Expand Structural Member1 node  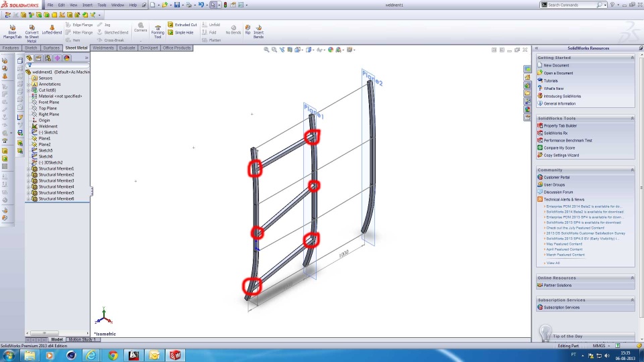[x=28, y=169]
